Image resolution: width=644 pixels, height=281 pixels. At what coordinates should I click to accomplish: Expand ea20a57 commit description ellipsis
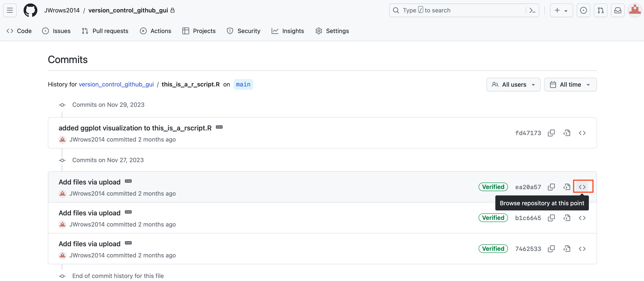pos(128,181)
